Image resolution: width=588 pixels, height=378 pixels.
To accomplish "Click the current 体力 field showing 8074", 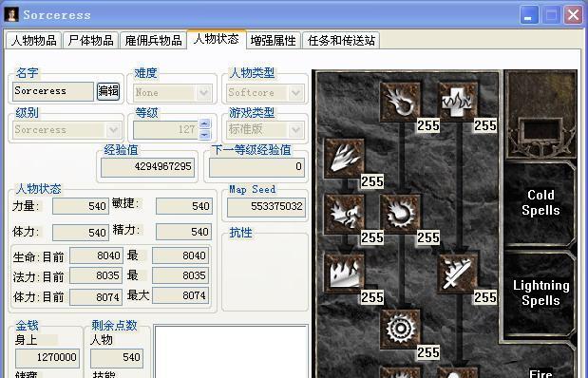I will (96, 297).
